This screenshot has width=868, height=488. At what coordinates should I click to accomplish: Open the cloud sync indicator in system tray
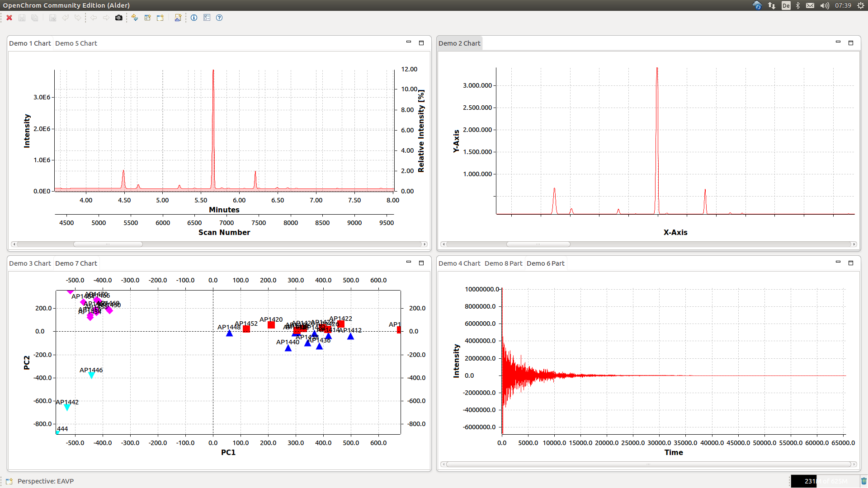point(757,5)
